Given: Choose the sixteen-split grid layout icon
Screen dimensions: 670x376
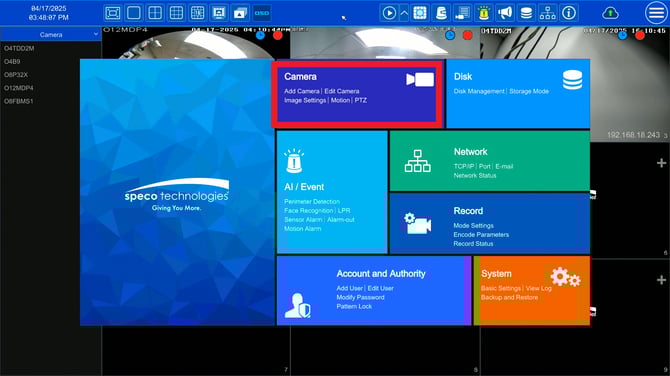Looking at the screenshot, I should tap(197, 13).
